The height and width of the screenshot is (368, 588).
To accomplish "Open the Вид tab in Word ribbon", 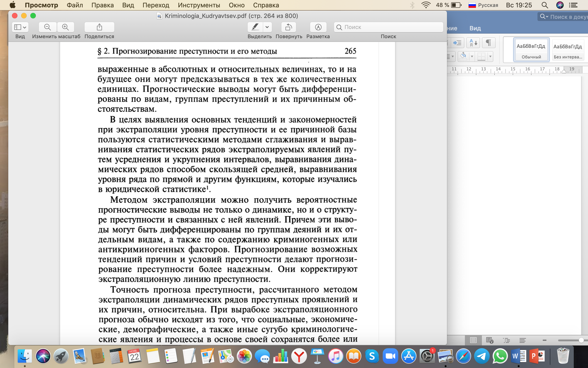I will [475, 28].
